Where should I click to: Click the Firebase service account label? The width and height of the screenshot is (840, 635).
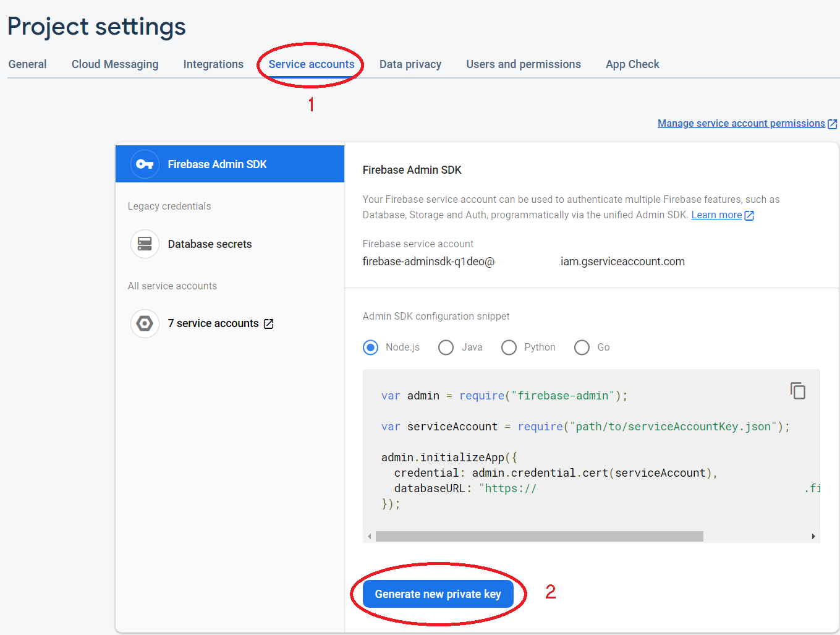coord(418,244)
